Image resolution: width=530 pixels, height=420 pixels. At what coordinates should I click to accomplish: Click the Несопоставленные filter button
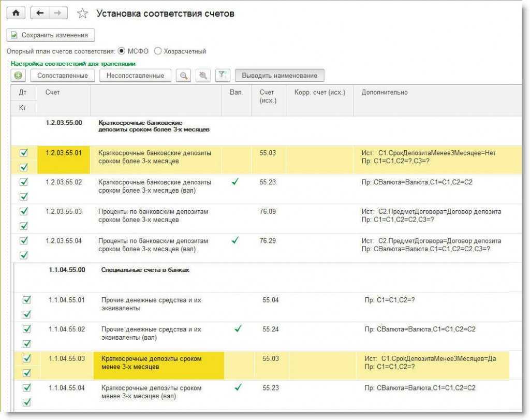pyautogui.click(x=135, y=76)
